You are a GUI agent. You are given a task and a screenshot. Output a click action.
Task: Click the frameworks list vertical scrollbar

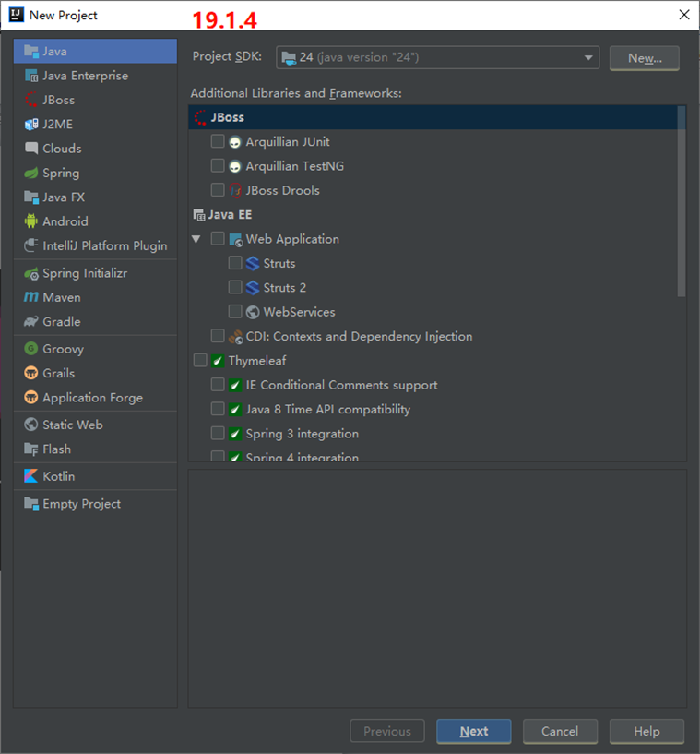pos(682,202)
